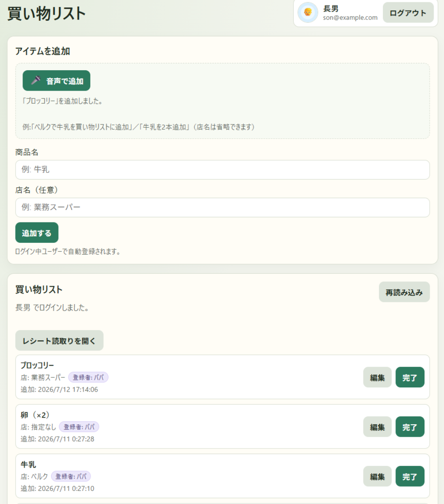This screenshot has height=504, width=444.
Task: Focus the 店名（任意）input field
Action: coord(222,208)
